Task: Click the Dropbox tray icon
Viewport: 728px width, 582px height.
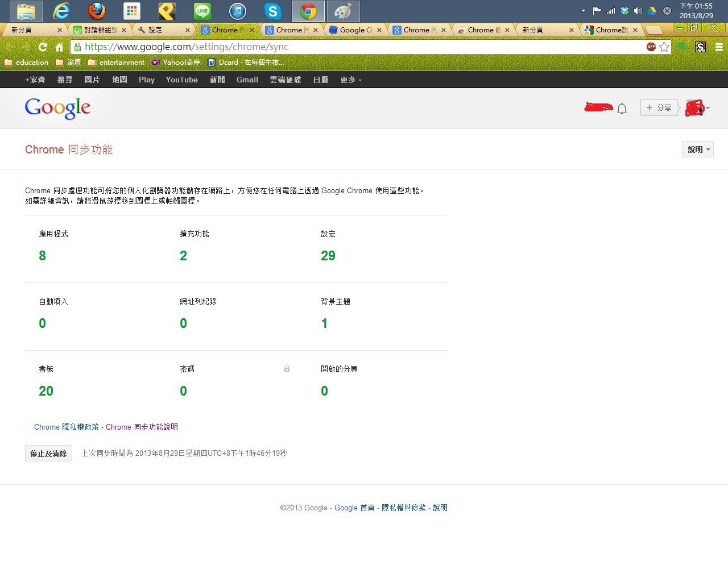Action: pyautogui.click(x=624, y=11)
